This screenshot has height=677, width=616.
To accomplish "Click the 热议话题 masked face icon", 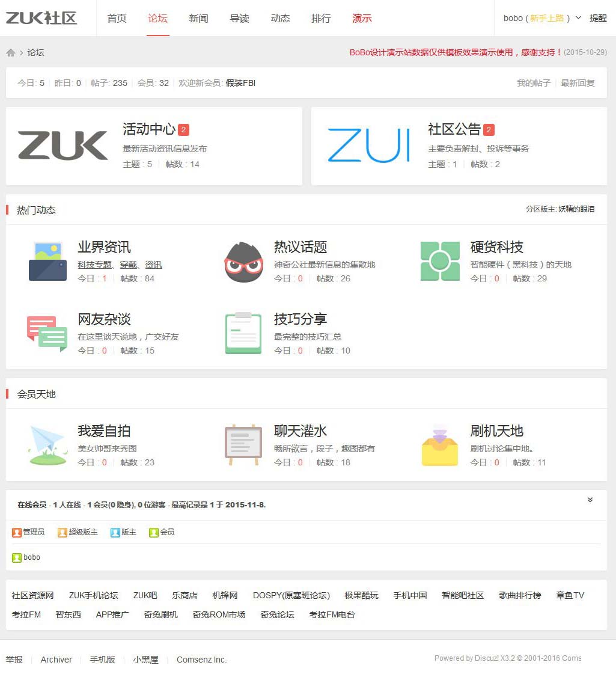I will (244, 262).
